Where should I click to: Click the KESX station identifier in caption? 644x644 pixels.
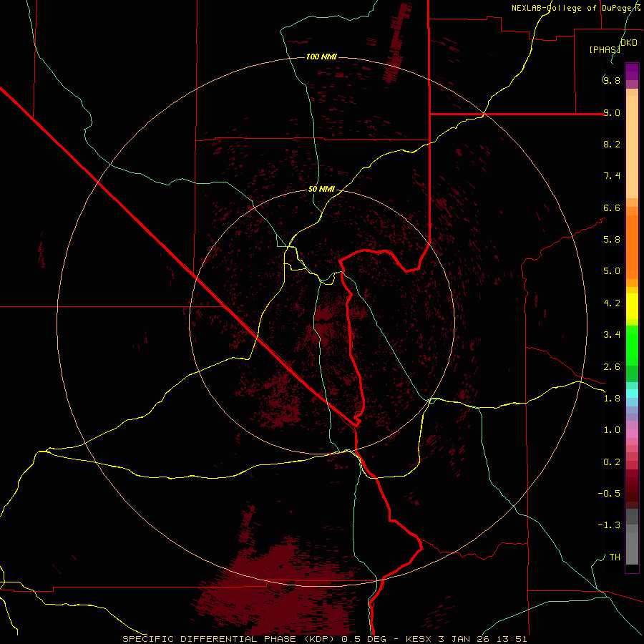click(x=417, y=639)
